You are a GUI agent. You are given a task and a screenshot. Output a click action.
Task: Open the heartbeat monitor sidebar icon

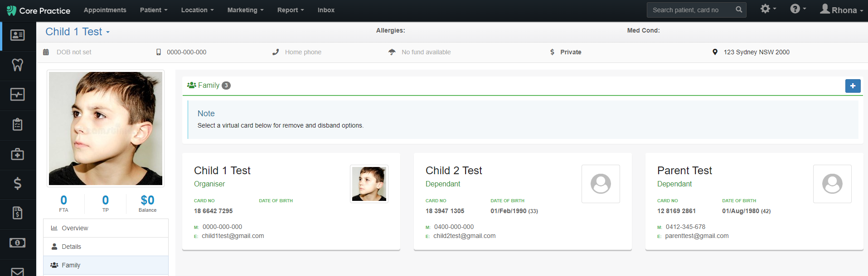[x=18, y=95]
